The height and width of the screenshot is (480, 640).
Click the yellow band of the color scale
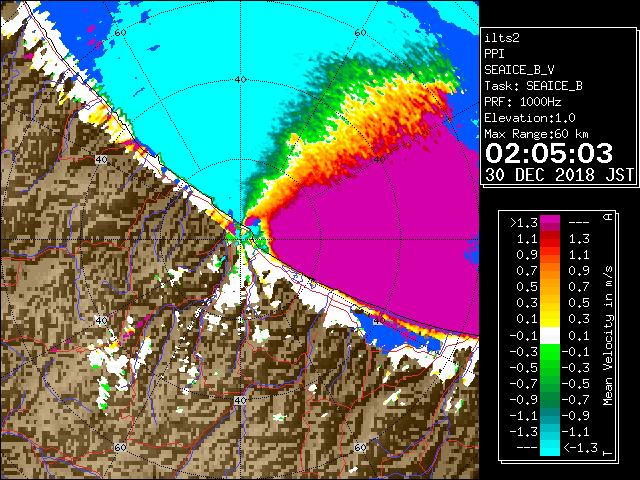(x=550, y=318)
